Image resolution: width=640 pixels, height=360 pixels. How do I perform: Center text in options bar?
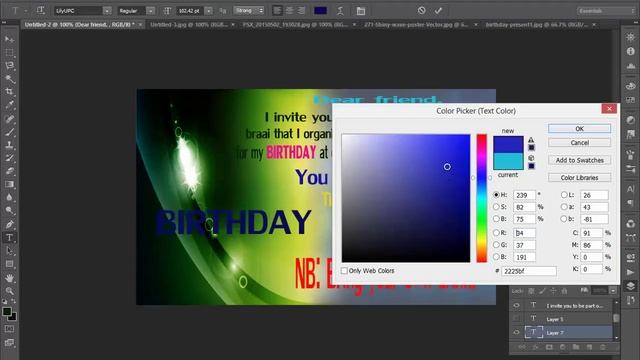point(289,11)
